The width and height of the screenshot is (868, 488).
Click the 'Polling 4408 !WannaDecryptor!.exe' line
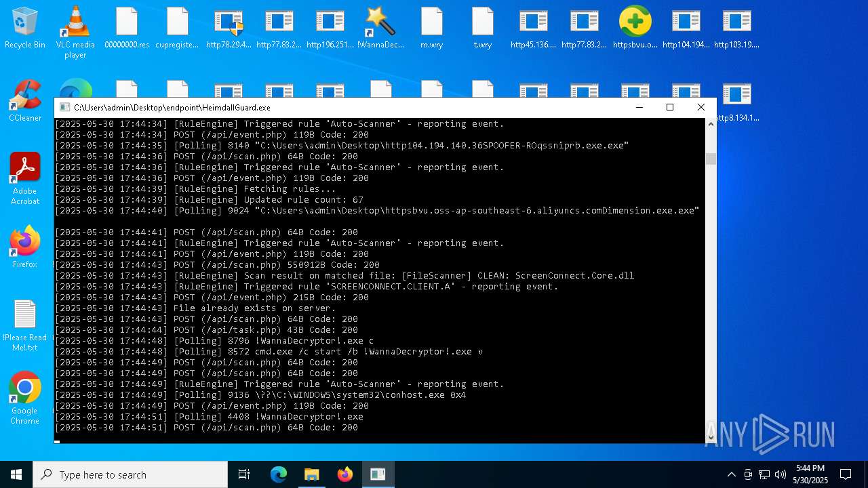(x=209, y=417)
